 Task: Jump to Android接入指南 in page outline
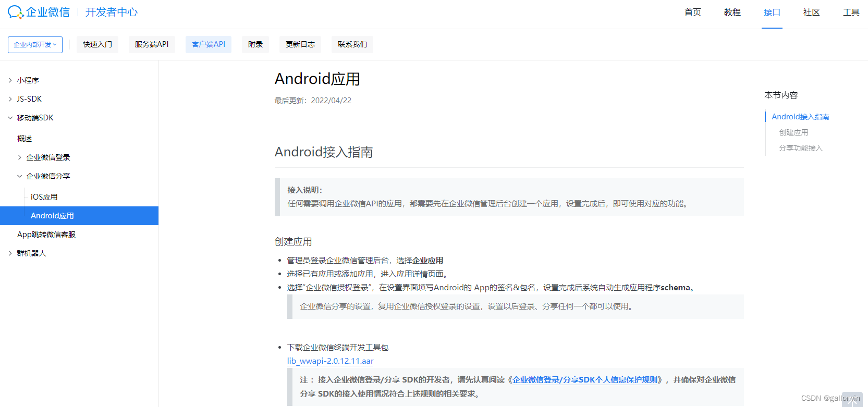(x=800, y=117)
